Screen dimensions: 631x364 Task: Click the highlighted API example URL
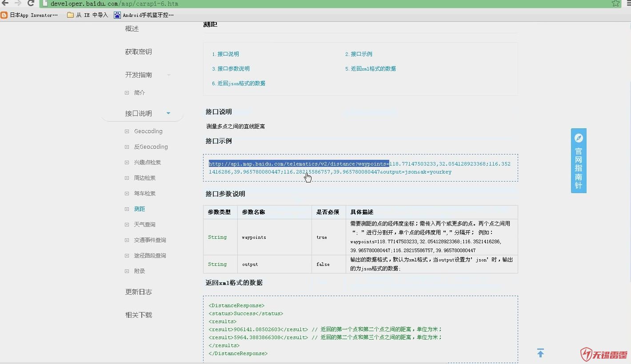coord(299,164)
